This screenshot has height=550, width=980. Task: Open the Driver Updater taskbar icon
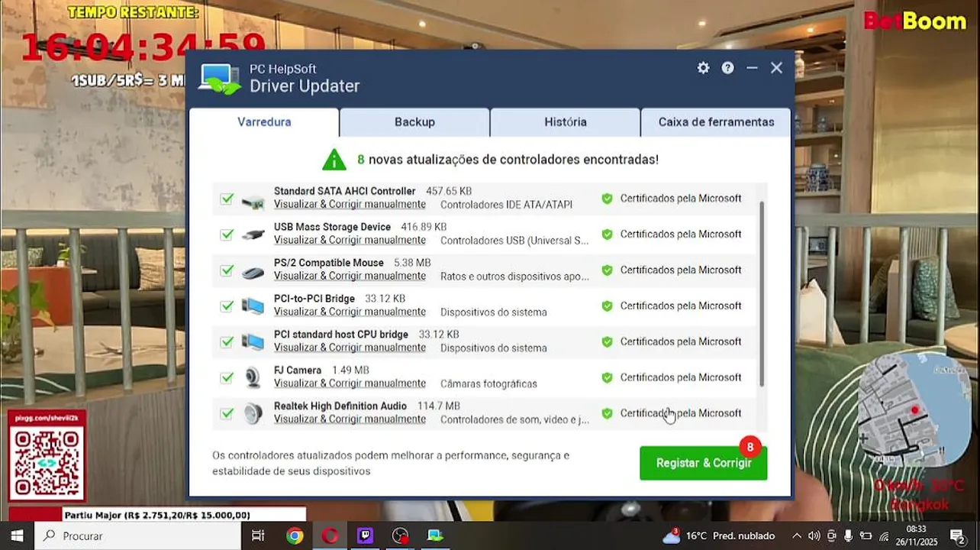(435, 535)
